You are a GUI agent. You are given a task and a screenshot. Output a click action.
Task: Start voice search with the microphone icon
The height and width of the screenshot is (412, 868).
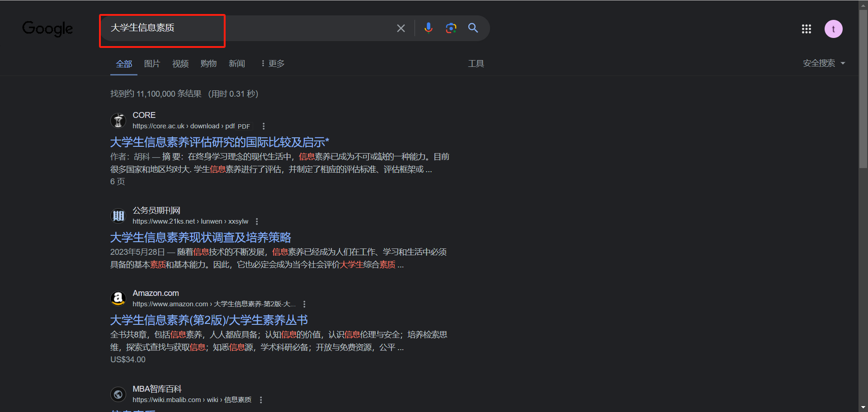click(x=428, y=28)
